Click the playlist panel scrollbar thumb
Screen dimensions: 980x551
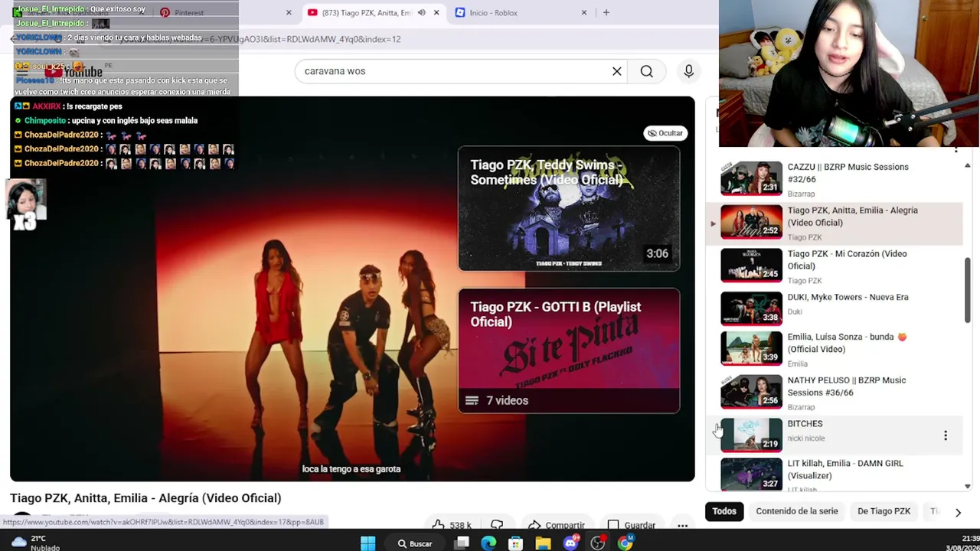(968, 290)
